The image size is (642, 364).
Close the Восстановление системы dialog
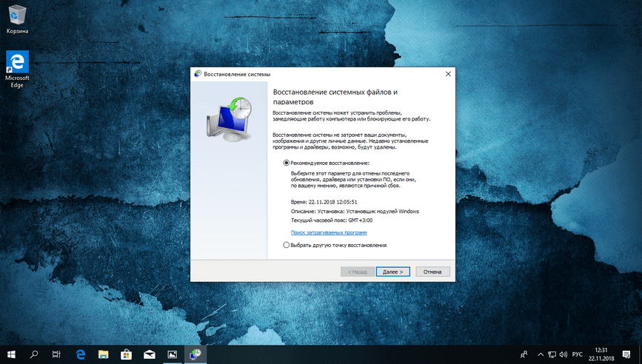point(448,74)
